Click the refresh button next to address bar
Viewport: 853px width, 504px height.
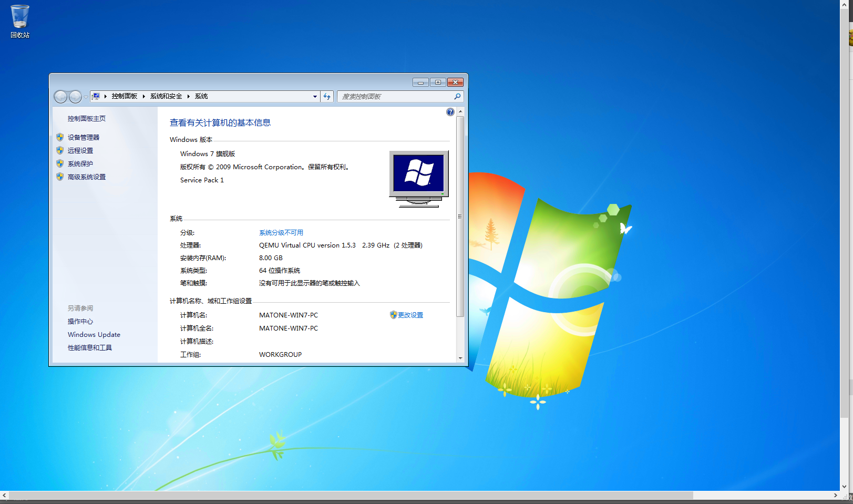(x=327, y=97)
